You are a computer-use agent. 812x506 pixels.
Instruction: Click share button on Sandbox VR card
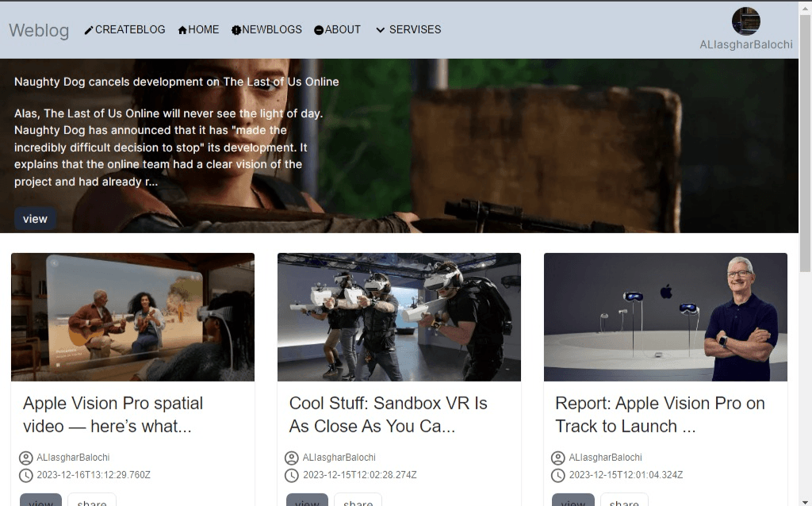point(358,500)
